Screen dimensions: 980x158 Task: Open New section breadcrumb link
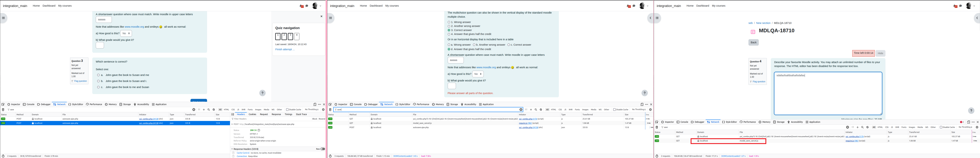click(x=763, y=23)
